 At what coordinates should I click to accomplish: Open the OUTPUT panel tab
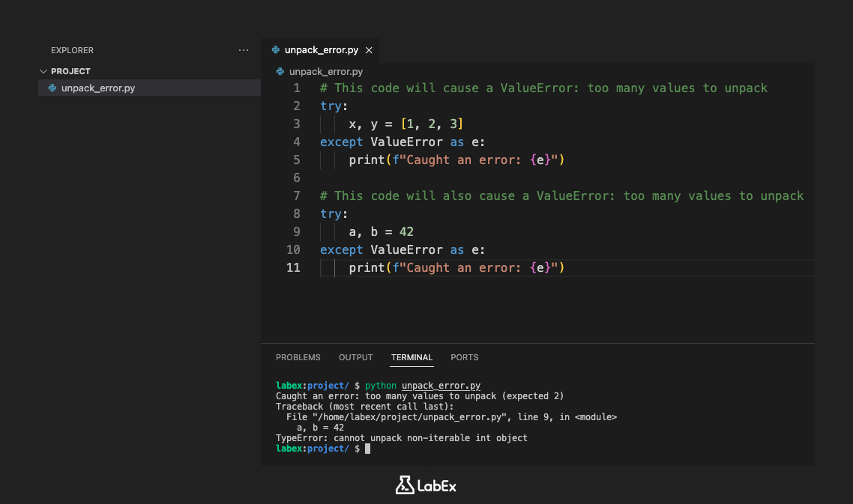(x=355, y=357)
